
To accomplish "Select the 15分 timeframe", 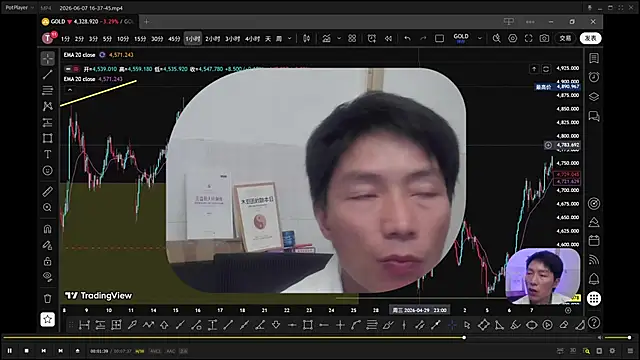I will click(140, 39).
